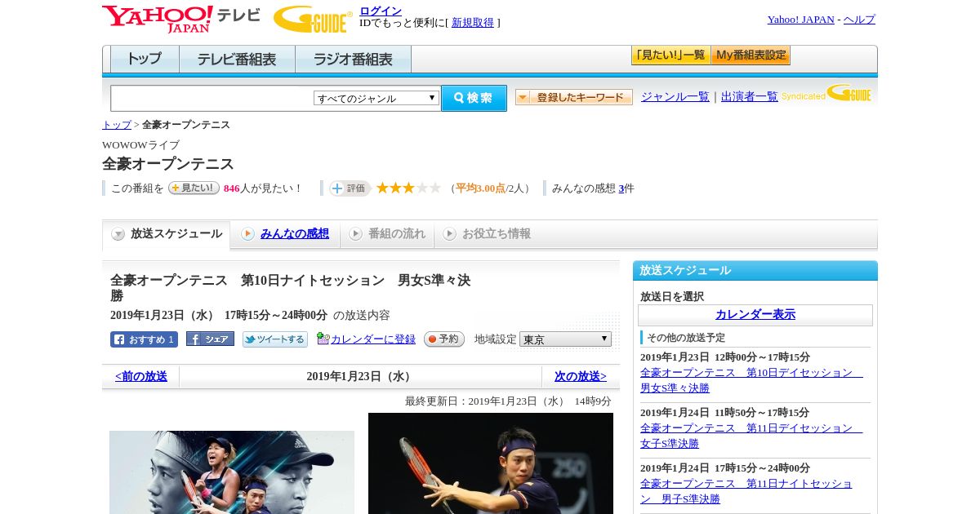Click the calendar icon before カレンダーに登録
The image size is (980, 514).
point(323,339)
